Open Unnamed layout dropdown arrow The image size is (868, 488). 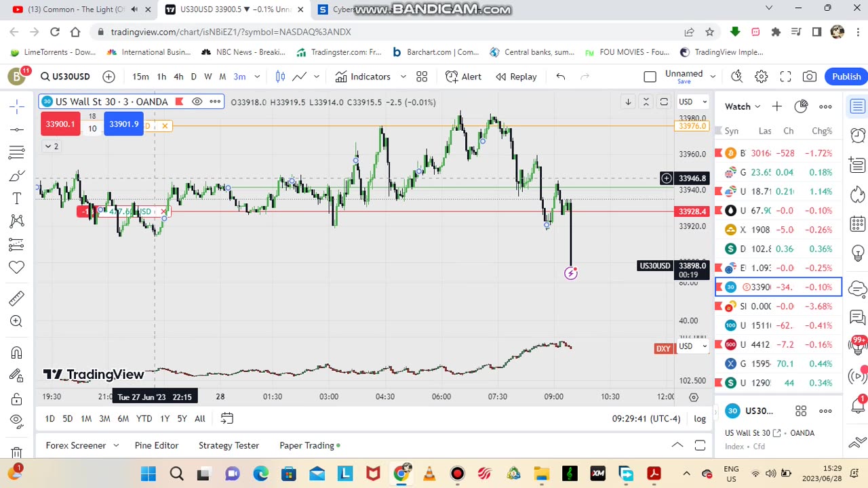[713, 77]
